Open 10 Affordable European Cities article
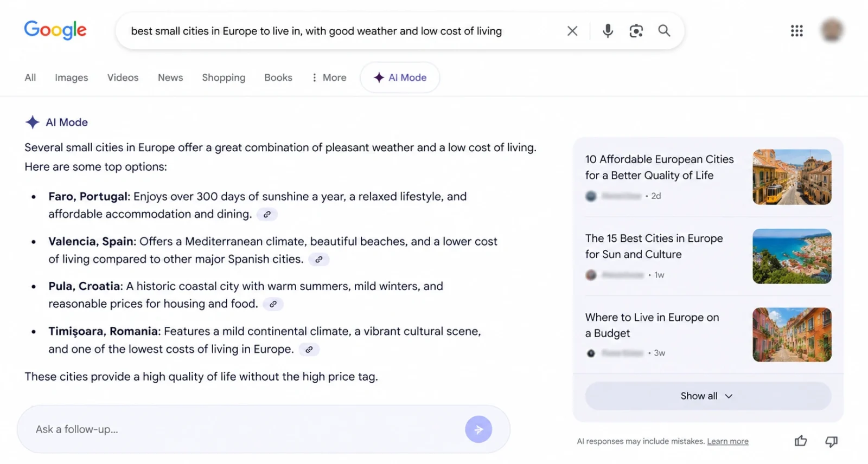The image size is (868, 464). coord(659,167)
